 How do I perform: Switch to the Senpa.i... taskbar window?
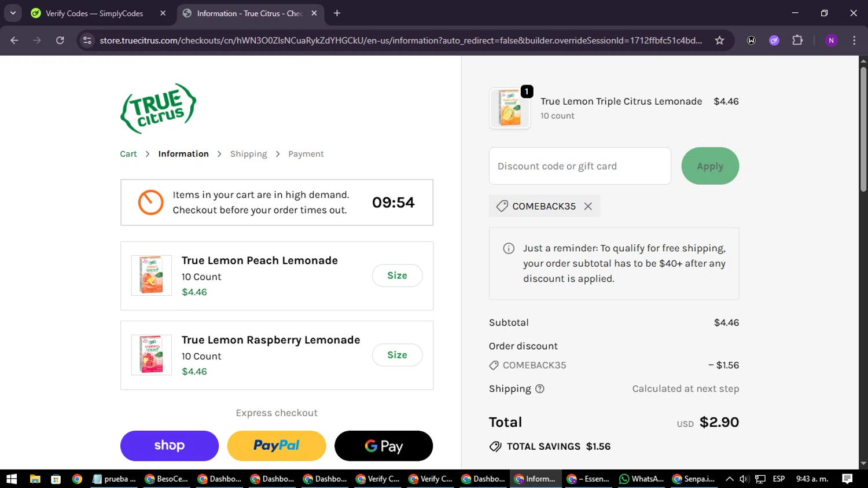point(694,479)
